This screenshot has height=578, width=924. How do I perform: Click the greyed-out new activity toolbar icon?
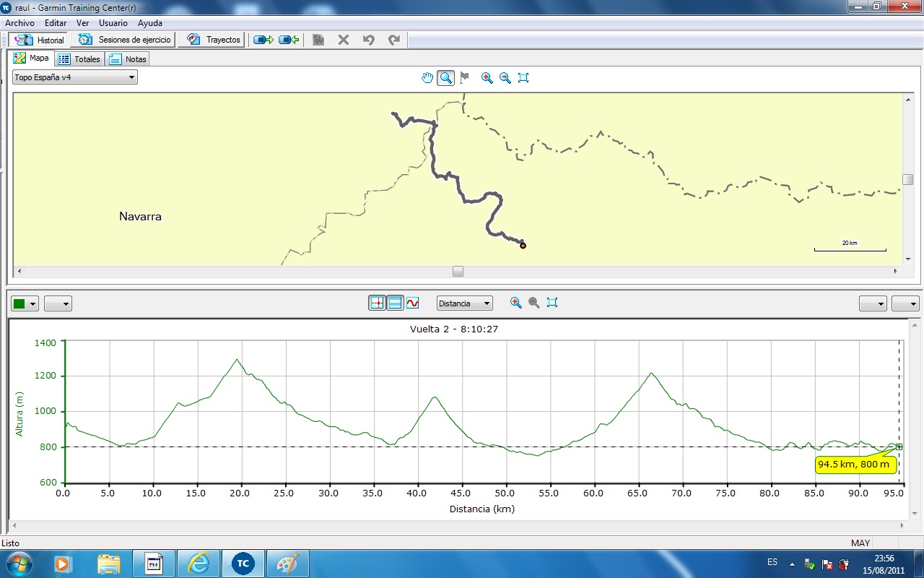tap(318, 40)
